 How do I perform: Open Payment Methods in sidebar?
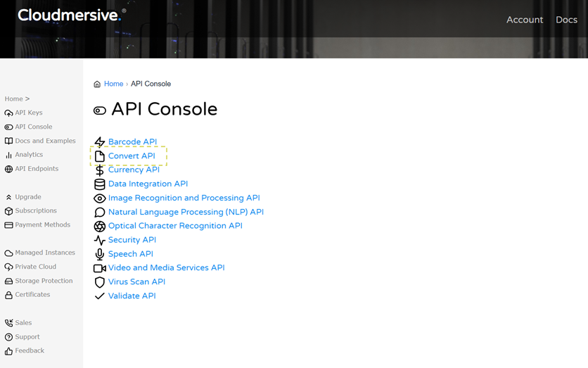click(x=43, y=224)
